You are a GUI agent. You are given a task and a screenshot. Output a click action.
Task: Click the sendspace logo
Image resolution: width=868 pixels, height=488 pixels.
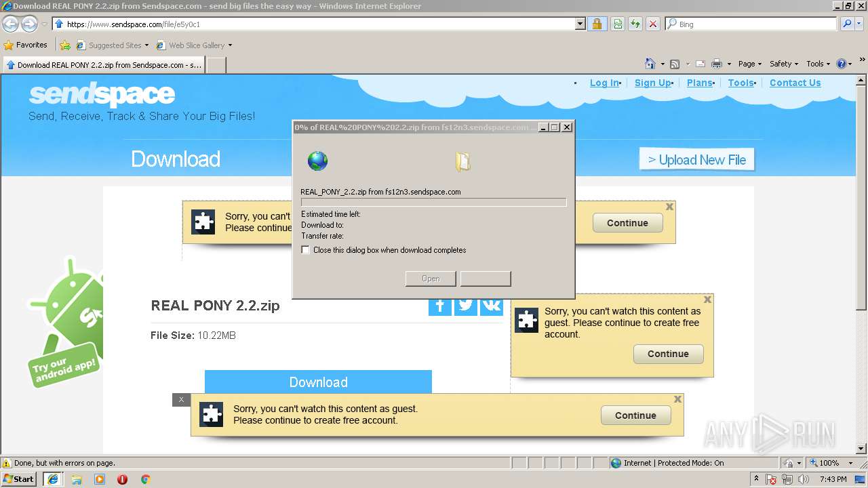point(102,95)
